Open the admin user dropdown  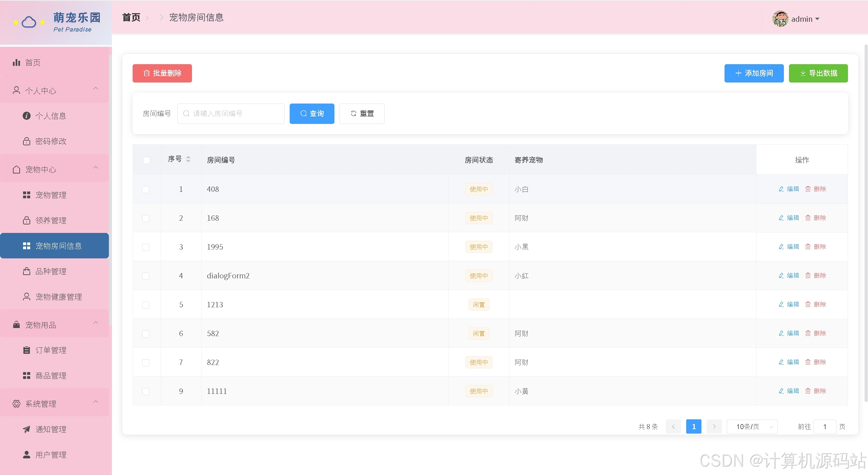coord(805,19)
